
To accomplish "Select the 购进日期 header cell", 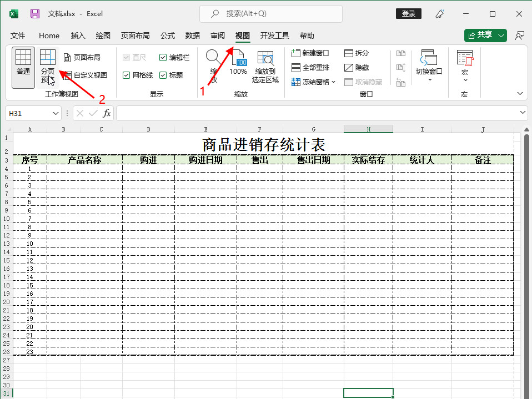I will point(205,160).
